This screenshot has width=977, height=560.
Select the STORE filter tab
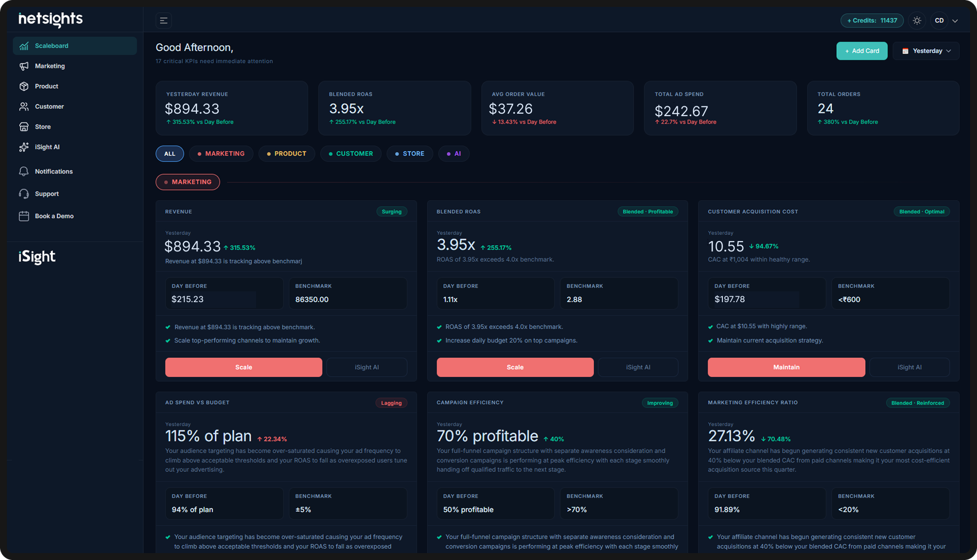[x=409, y=154]
